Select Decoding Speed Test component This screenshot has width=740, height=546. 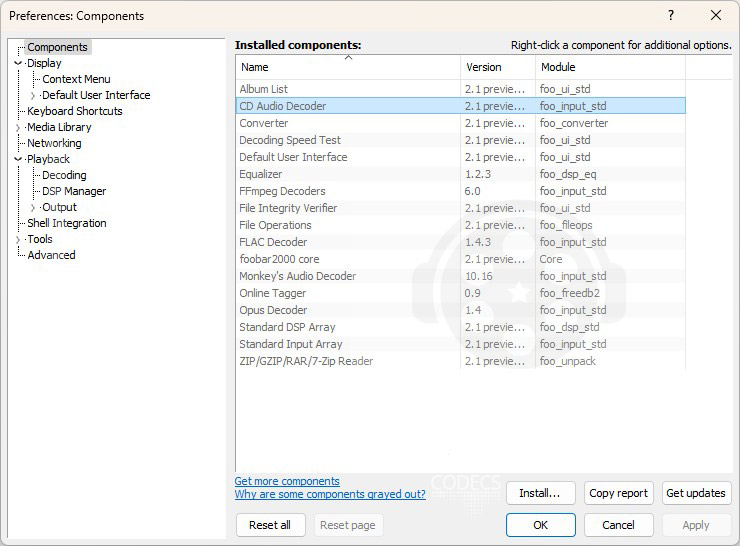coord(461,140)
